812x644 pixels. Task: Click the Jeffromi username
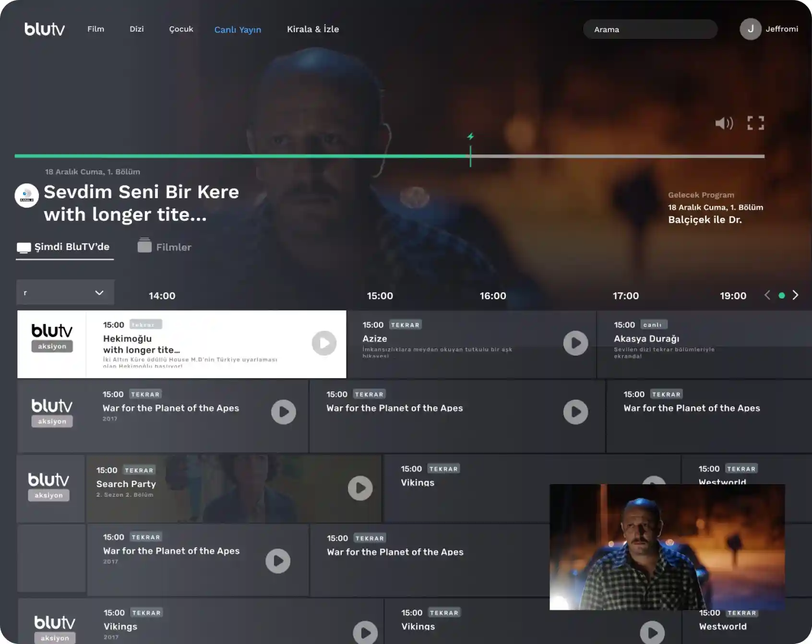pyautogui.click(x=782, y=29)
